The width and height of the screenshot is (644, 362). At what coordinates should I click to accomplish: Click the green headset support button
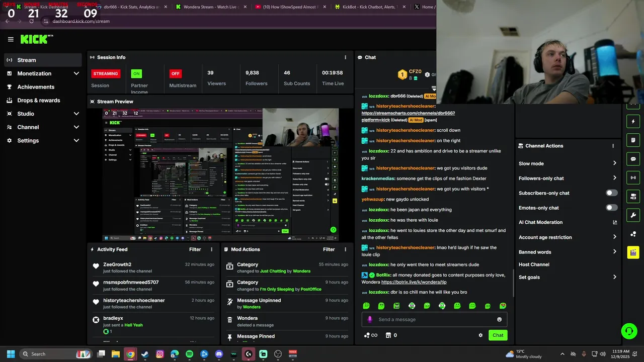pos(629,331)
